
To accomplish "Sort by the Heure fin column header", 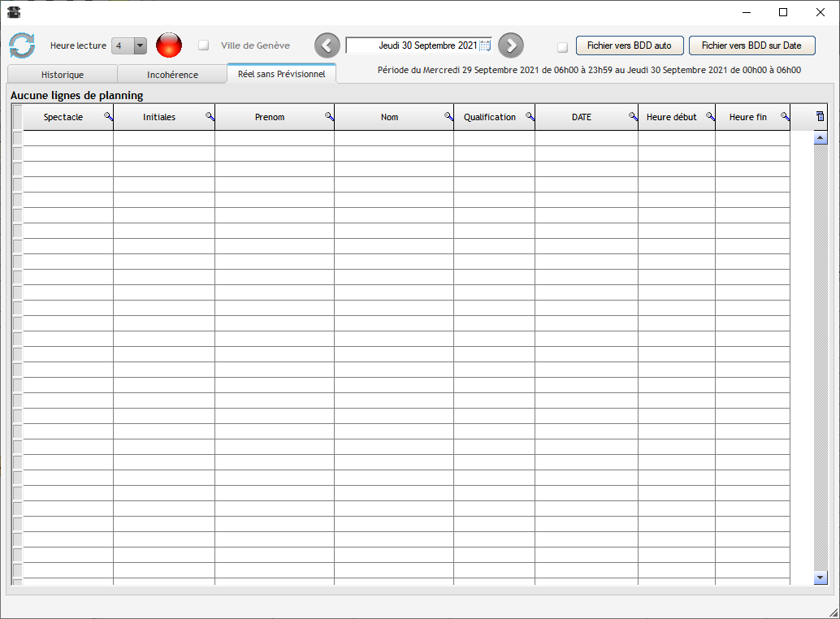I will (748, 117).
